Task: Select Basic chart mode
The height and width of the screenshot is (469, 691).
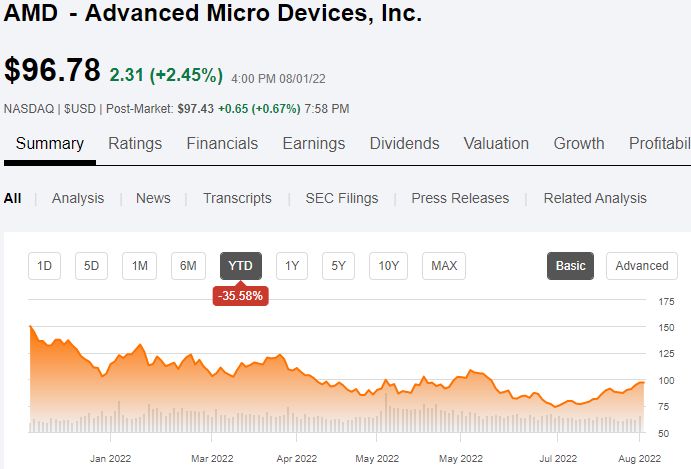Action: click(x=570, y=266)
